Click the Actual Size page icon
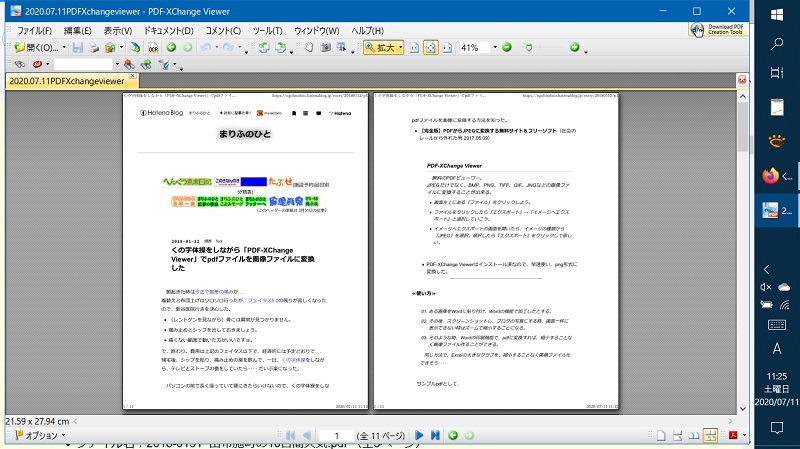 coord(414,47)
